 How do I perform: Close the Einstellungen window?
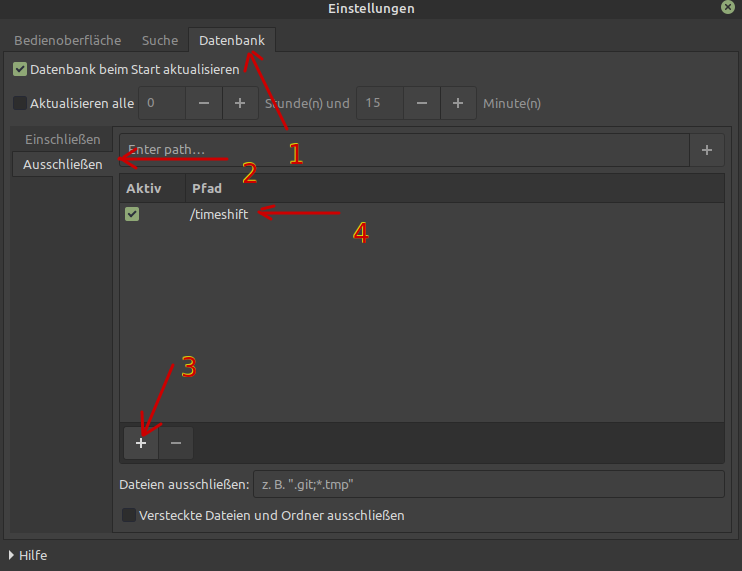click(x=728, y=7)
